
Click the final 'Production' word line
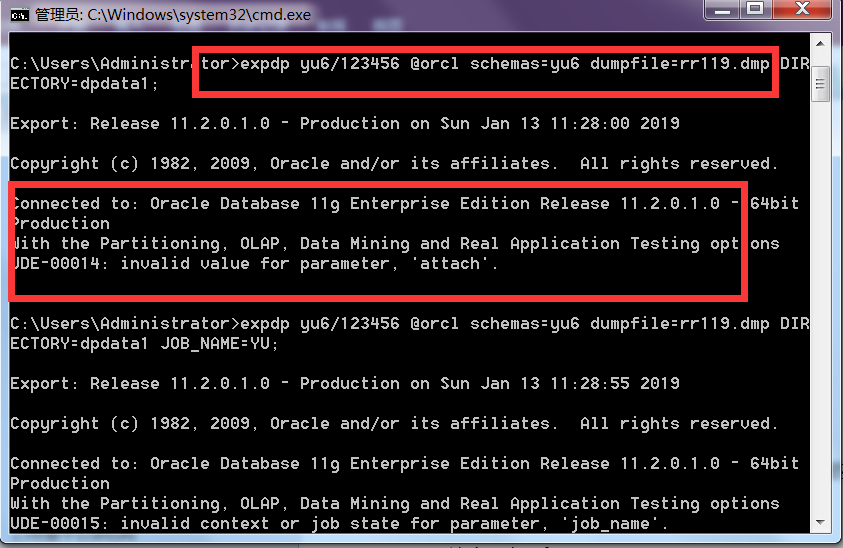click(60, 483)
